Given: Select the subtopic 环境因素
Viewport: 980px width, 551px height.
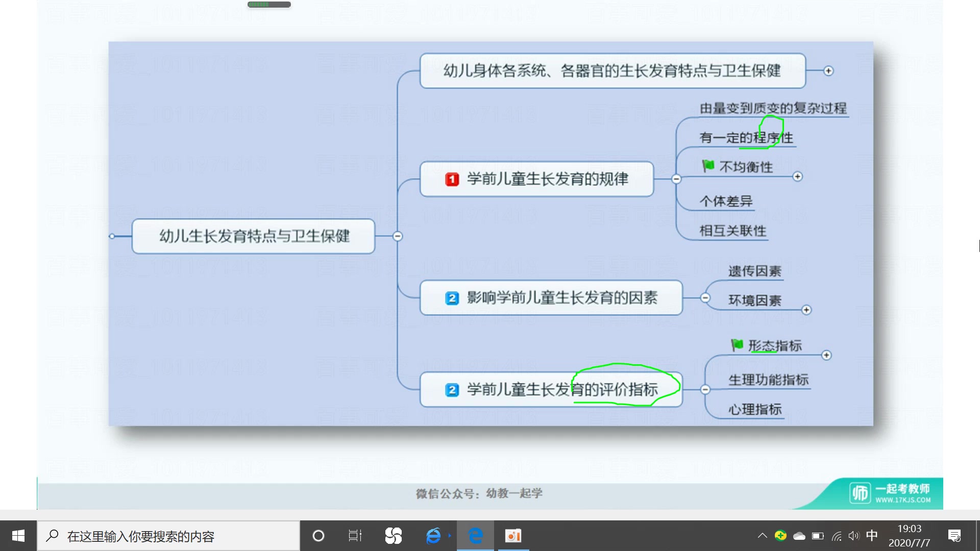Looking at the screenshot, I should tap(755, 300).
